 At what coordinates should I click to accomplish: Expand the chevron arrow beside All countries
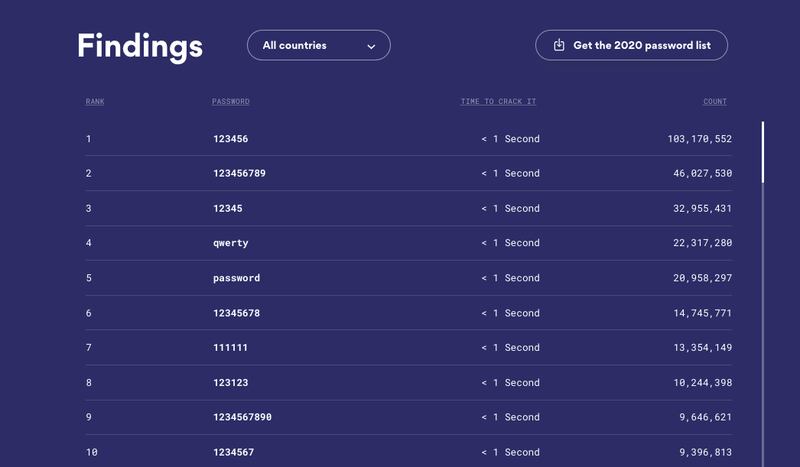371,46
